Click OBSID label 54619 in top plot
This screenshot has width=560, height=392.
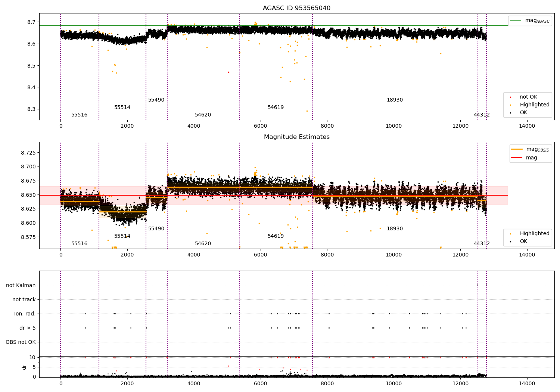click(x=276, y=108)
